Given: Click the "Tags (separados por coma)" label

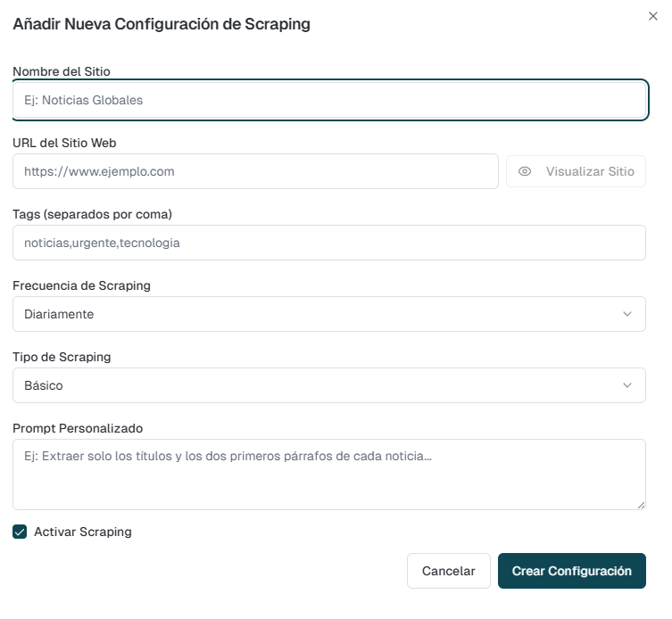Looking at the screenshot, I should (92, 214).
